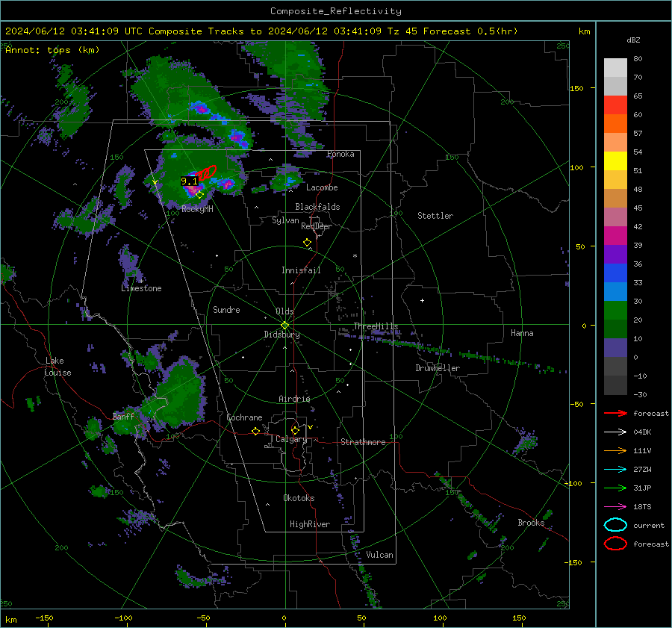Viewport: 672px width, 628px height.
Task: Click the 20 dBZ green color swatch
Action: [x=615, y=311]
